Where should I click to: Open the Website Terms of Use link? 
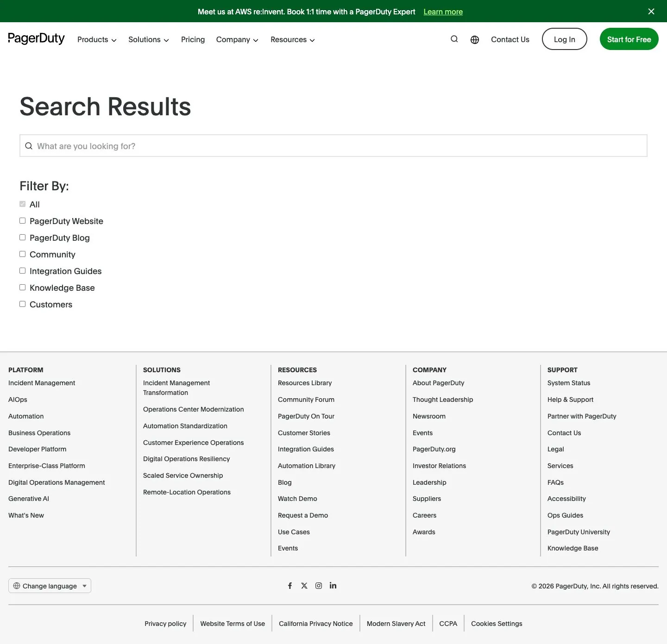click(233, 624)
